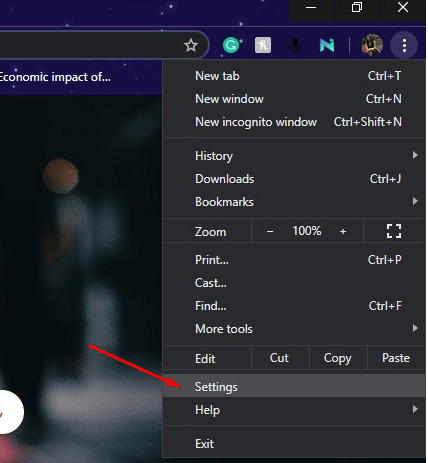428x463 pixels.
Task: Increase zoom with the plus button
Action: 343,231
